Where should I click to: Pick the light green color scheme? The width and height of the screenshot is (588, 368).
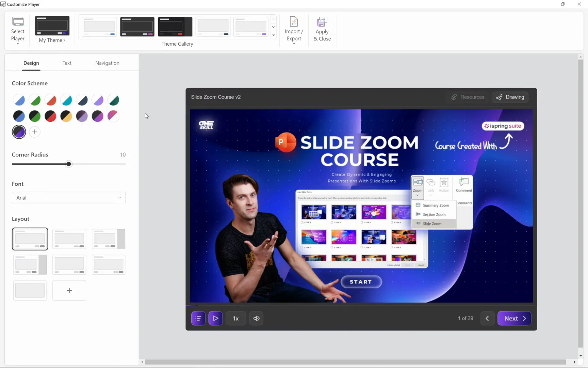click(35, 100)
